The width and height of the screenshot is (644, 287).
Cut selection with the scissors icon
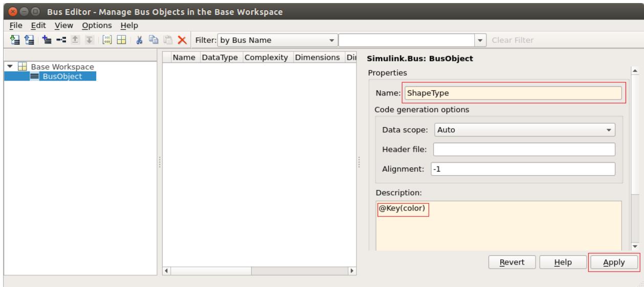pos(139,40)
